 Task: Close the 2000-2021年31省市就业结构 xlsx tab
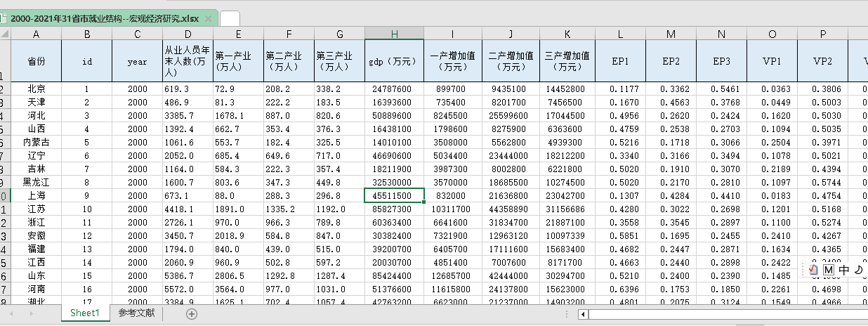(208, 18)
